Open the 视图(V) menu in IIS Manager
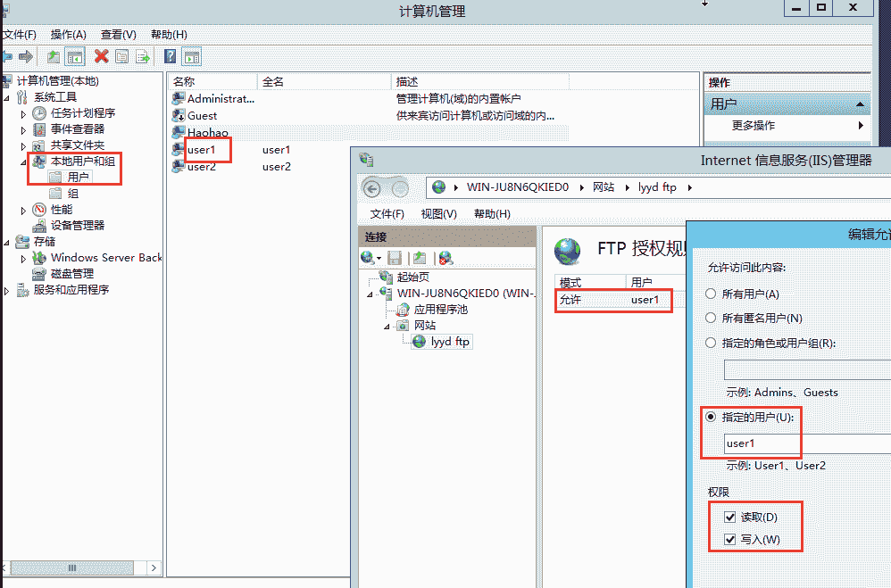This screenshot has width=891, height=588. [x=438, y=214]
